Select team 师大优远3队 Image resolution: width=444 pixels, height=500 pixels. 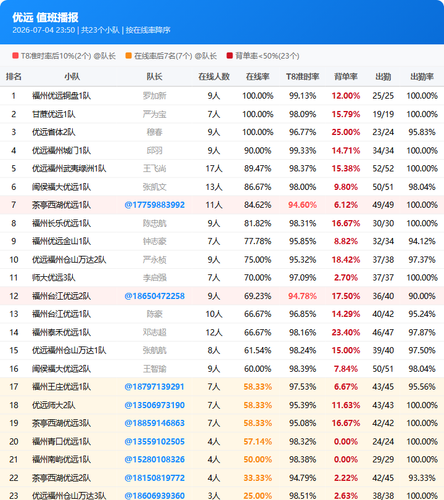pos(54,278)
